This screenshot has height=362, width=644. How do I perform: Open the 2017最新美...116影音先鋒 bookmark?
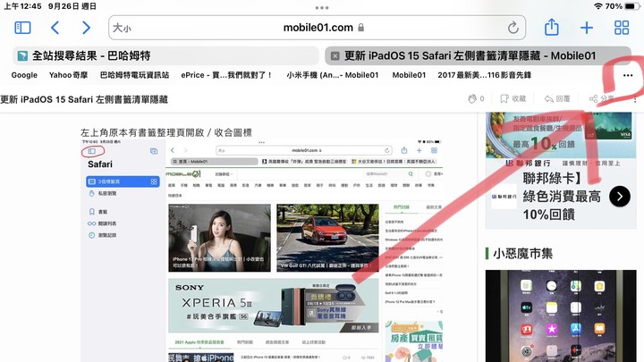[484, 75]
